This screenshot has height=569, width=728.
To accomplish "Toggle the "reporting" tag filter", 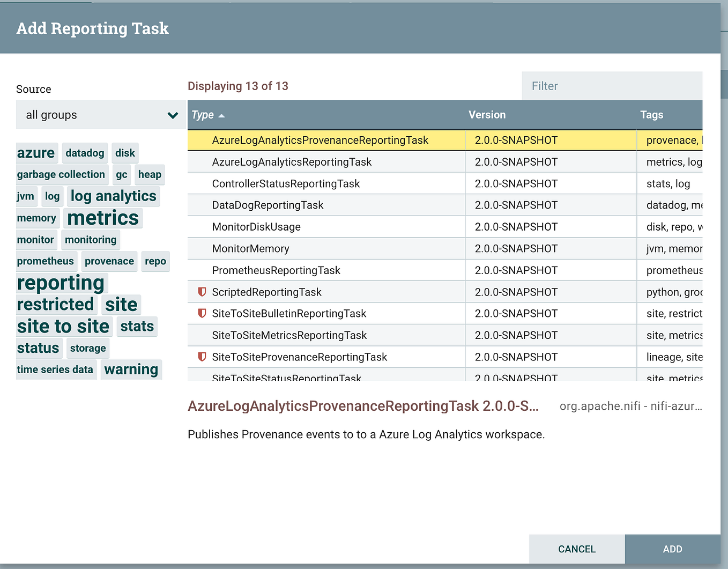I will [61, 283].
